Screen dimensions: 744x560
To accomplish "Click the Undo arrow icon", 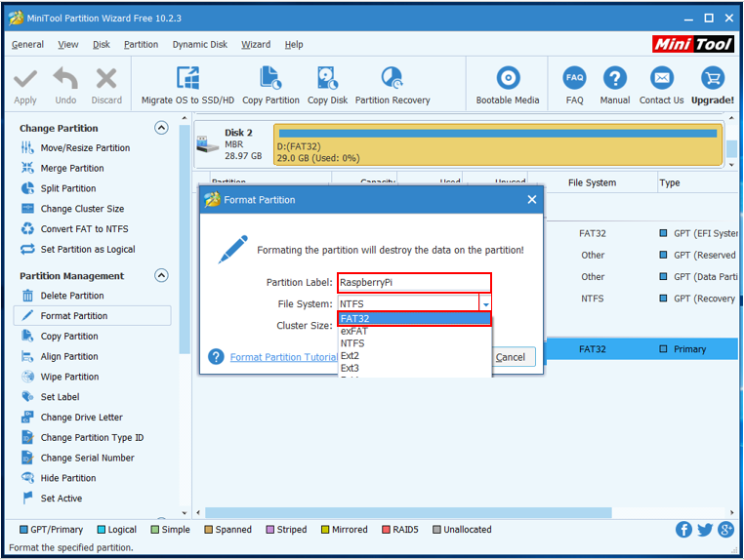I will 65,78.
